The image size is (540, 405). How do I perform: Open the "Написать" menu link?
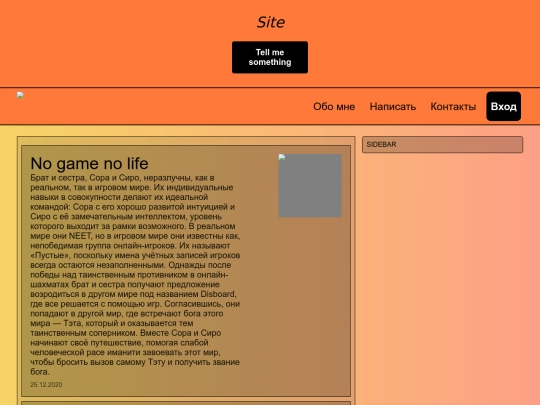(x=393, y=106)
